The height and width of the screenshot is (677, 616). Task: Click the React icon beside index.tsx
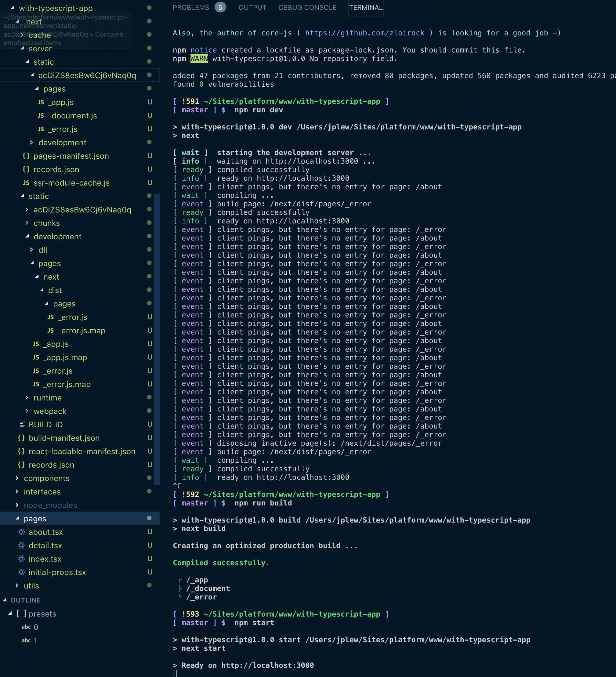point(21,559)
